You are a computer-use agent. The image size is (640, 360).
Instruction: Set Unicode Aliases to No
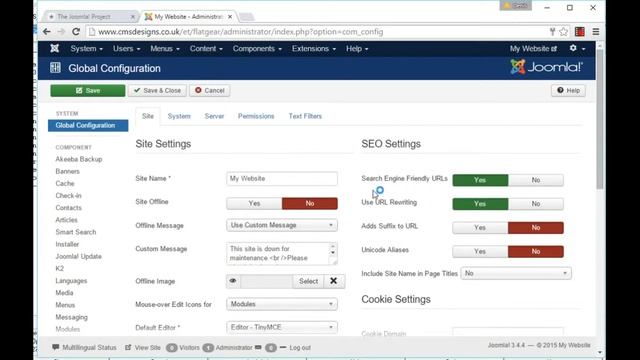pos(536,251)
